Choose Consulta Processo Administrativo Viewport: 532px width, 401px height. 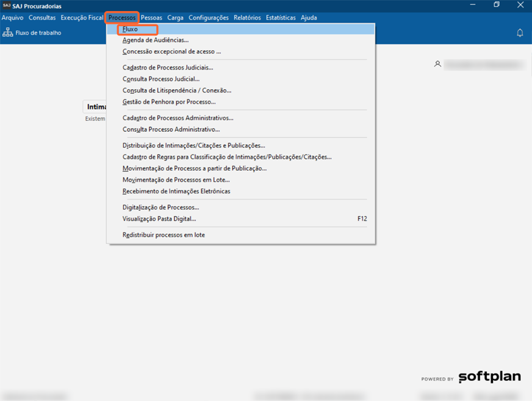[x=171, y=129]
